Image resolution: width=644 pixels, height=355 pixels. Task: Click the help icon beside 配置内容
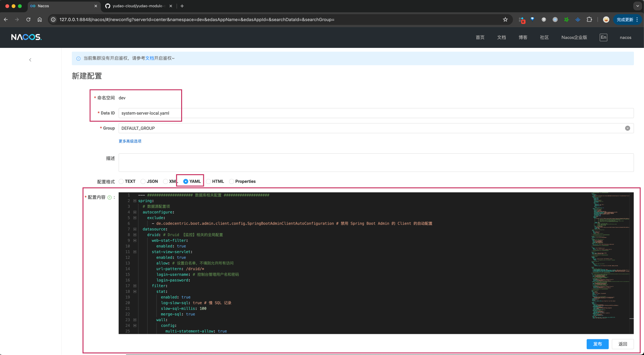(x=110, y=198)
